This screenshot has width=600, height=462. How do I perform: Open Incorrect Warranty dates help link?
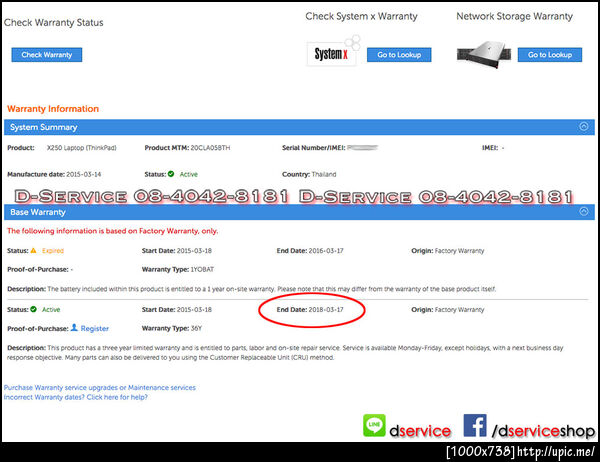(75, 397)
